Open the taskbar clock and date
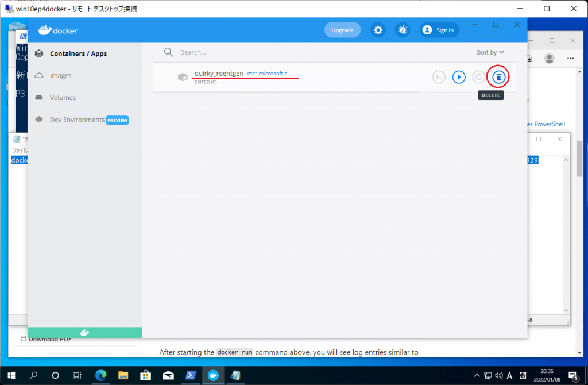Screen dimensions: 588x385 [547, 375]
